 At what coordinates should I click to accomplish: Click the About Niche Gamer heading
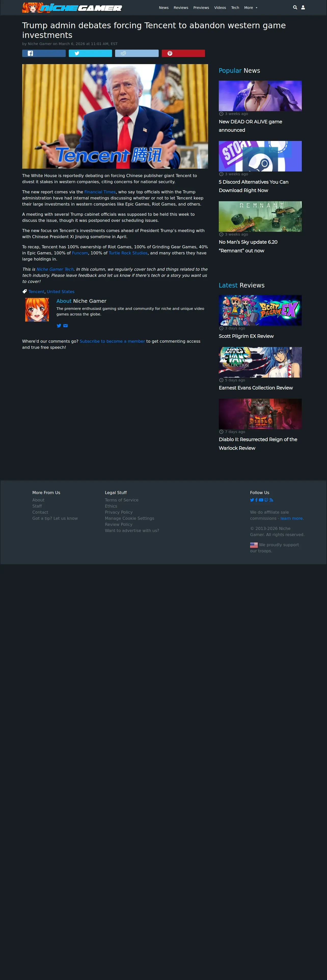81,301
